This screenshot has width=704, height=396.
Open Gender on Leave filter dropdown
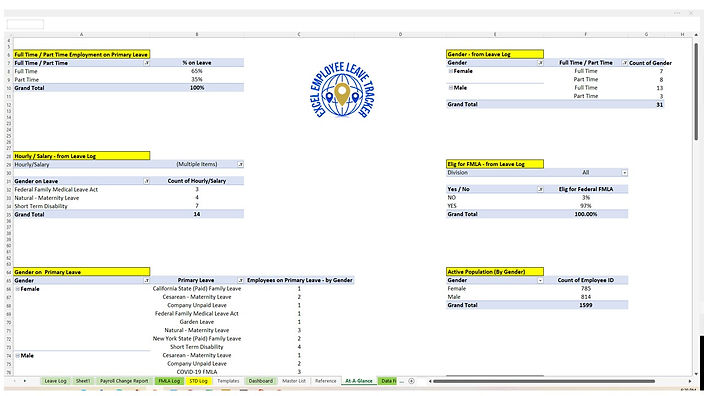[146, 181]
